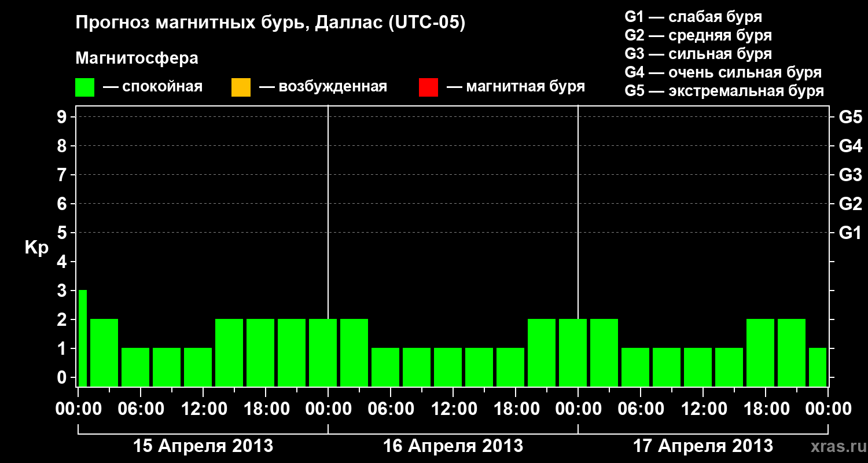Click the '17 Апреля 2013' date label
The width and height of the screenshot is (868, 463).
tap(703, 446)
